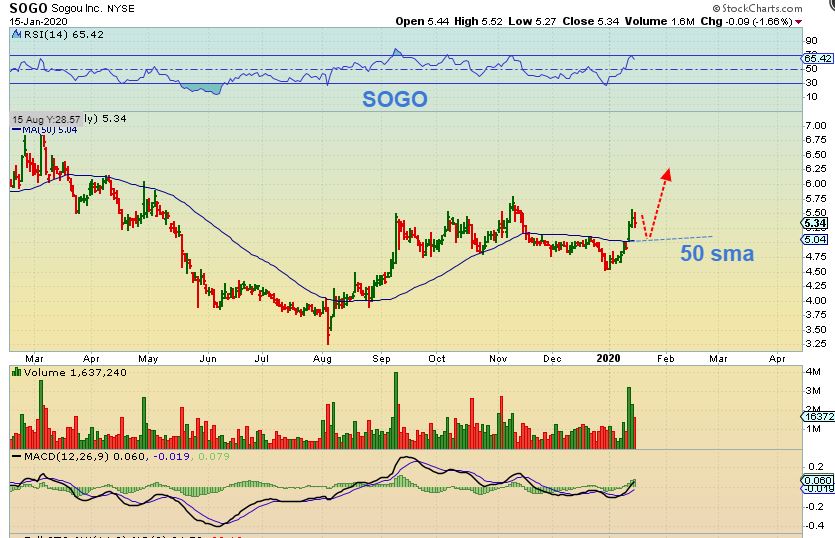Click the bold 2020 year label
835x538 pixels.
click(608, 358)
